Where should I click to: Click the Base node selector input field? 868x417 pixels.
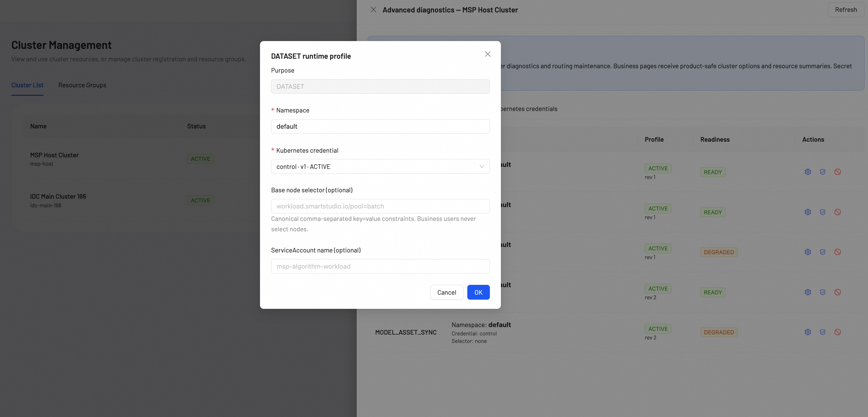[380, 206]
